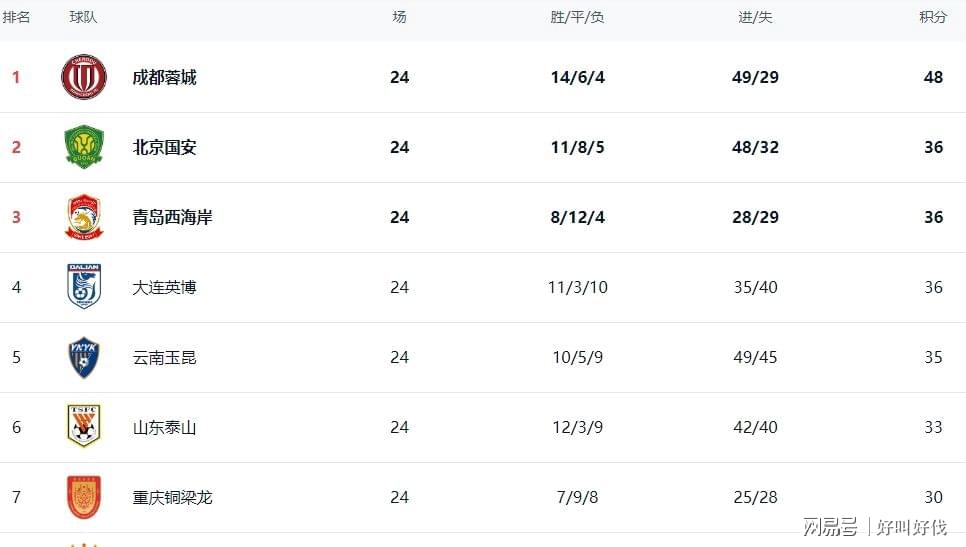Select the 云南玉昆 team name

[164, 357]
